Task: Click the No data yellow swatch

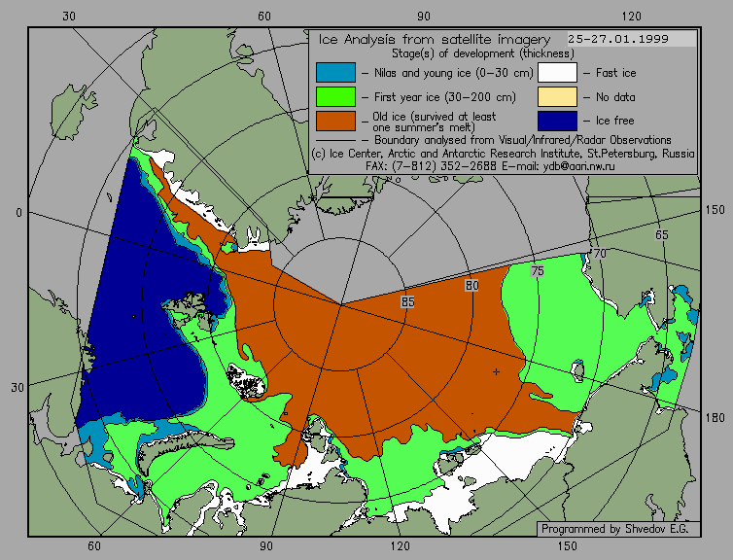Action: point(557,97)
